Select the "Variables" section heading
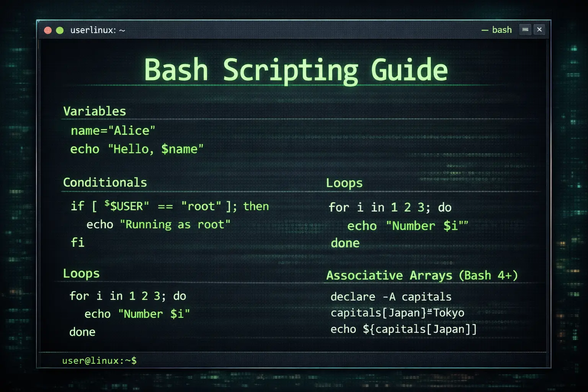Image resolution: width=588 pixels, height=392 pixels. coord(95,111)
